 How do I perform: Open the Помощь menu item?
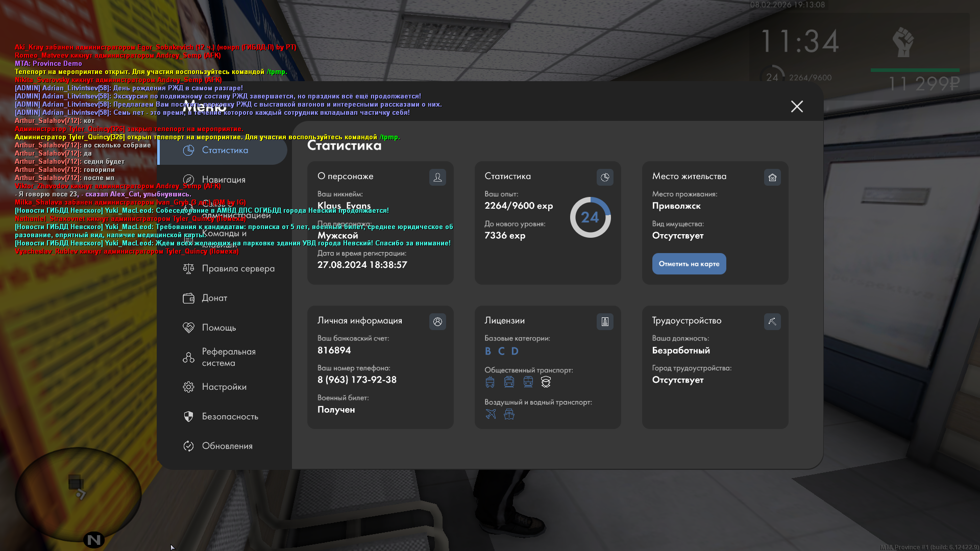[218, 328]
